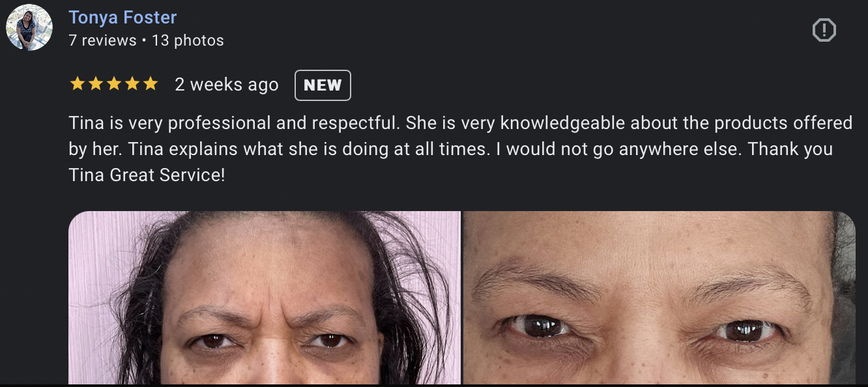Click the report review flag icon
The width and height of the screenshot is (868, 387).
824,30
